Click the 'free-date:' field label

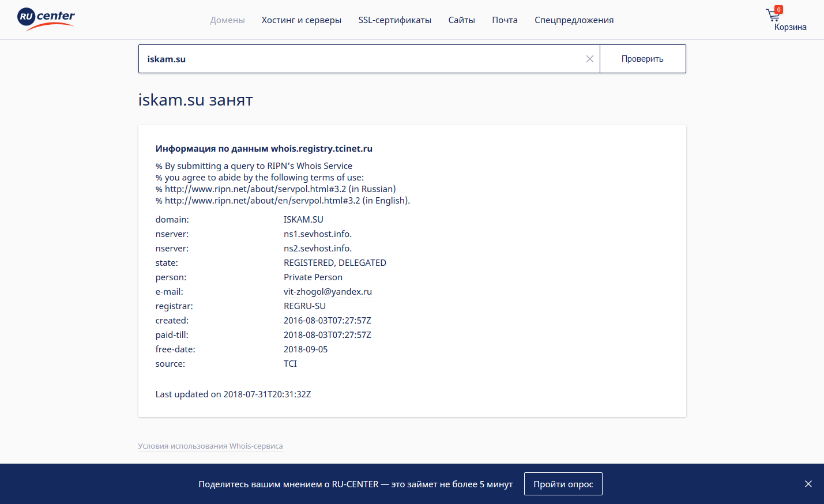click(175, 349)
